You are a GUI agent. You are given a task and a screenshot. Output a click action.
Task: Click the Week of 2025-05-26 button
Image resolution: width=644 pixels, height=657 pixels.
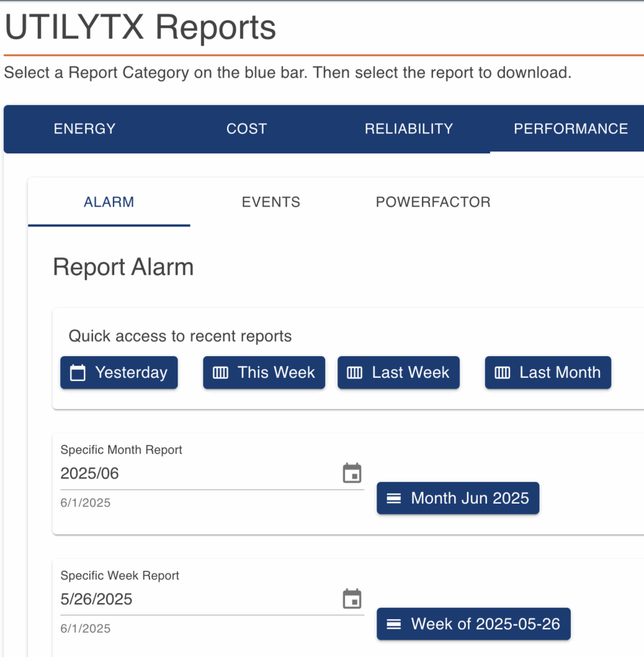(473, 624)
